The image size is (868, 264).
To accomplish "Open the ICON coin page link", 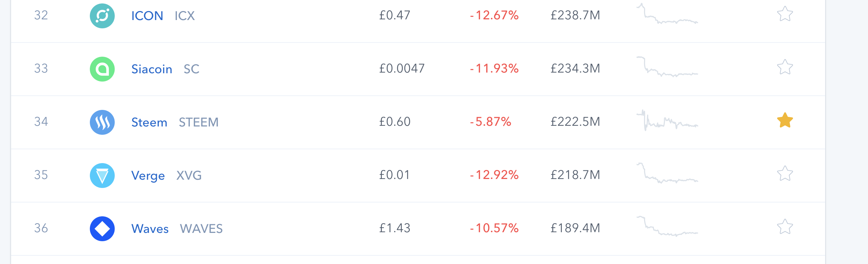I will pyautogui.click(x=147, y=16).
